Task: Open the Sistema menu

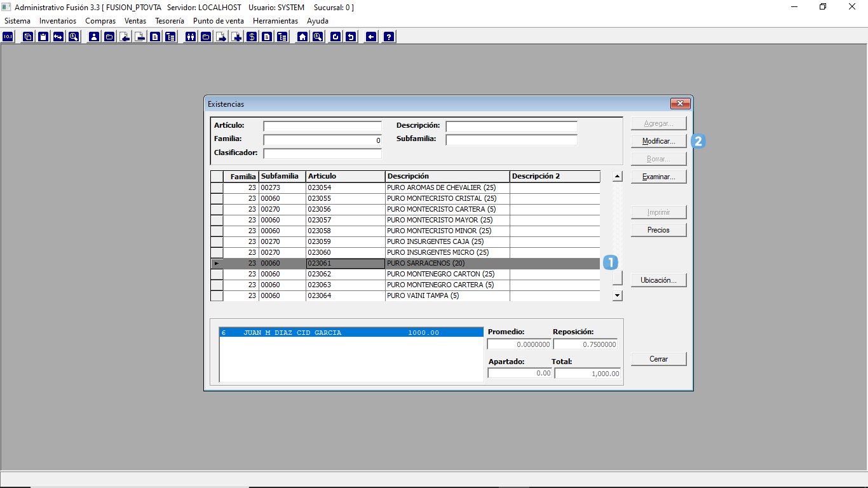Action: (17, 21)
